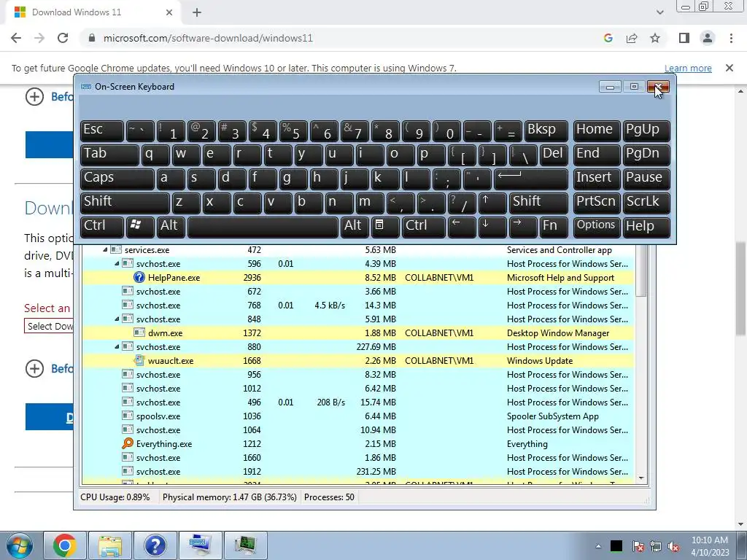Toggle the right Alt key

pos(355,226)
